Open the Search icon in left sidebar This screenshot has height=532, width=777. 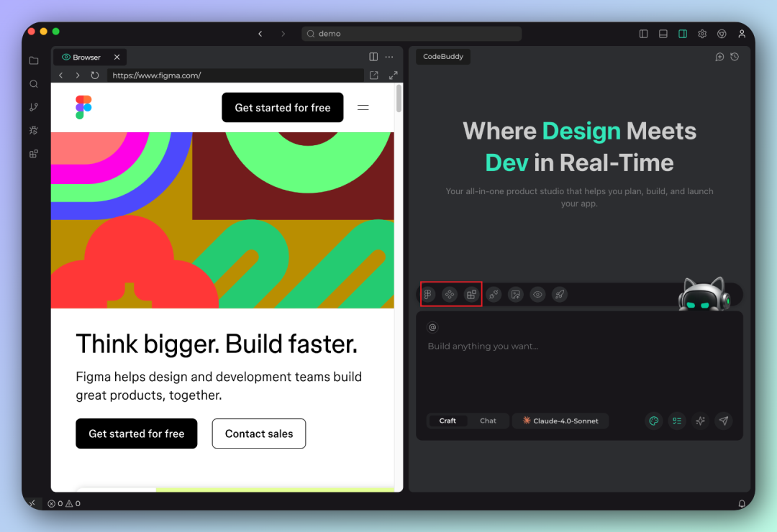34,83
